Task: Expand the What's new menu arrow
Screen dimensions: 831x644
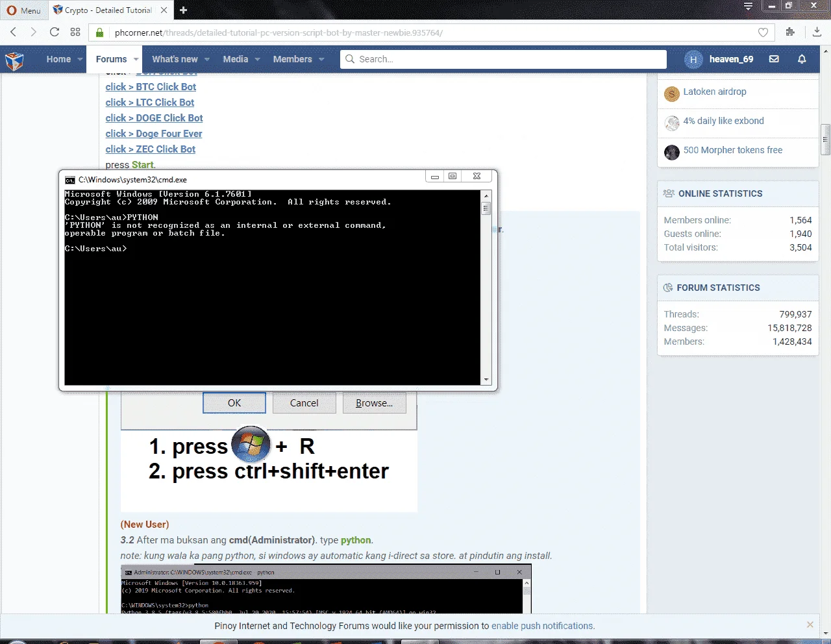Action: (207, 59)
